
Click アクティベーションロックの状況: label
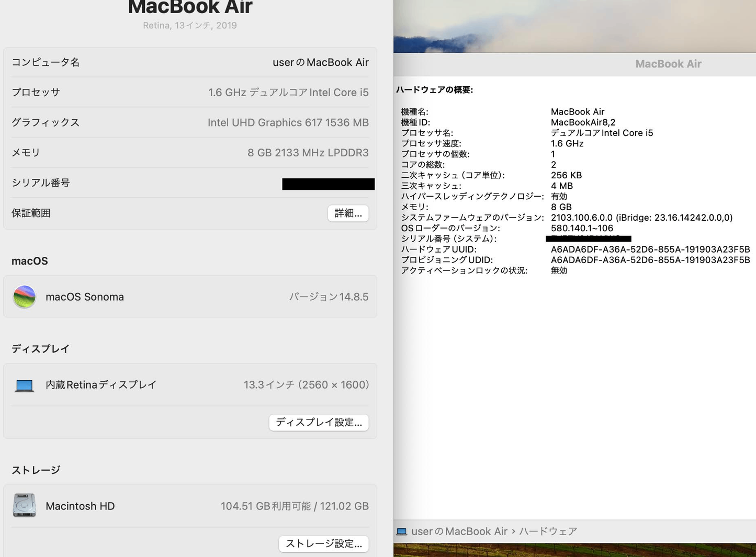point(464,270)
